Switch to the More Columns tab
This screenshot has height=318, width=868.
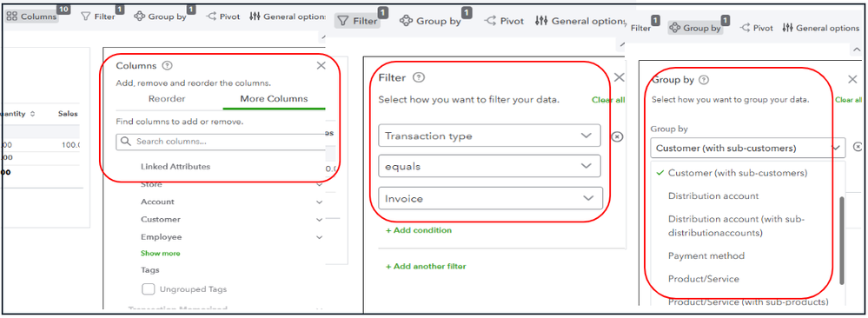274,99
